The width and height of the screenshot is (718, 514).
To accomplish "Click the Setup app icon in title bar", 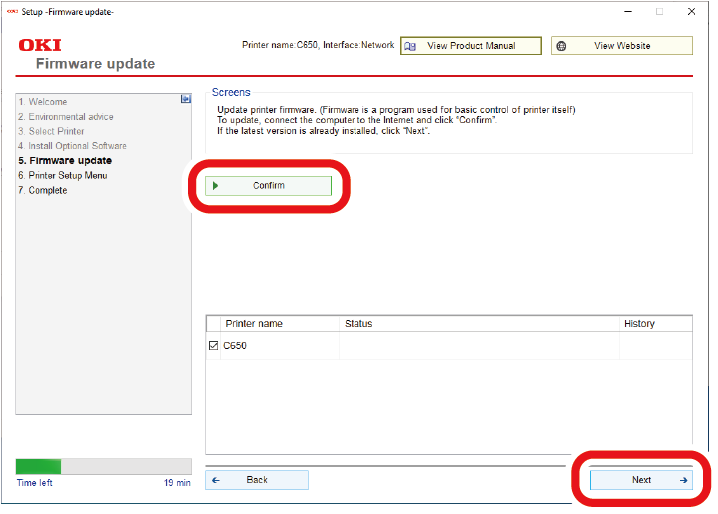I will (12, 11).
